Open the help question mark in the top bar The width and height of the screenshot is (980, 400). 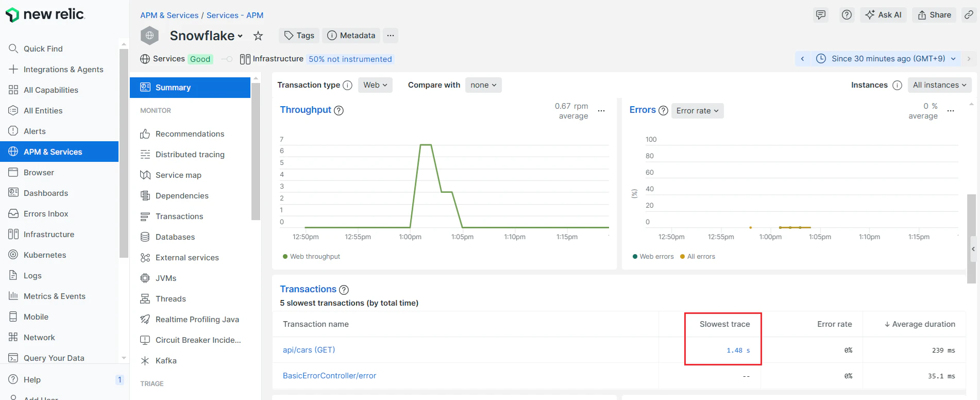pos(847,15)
